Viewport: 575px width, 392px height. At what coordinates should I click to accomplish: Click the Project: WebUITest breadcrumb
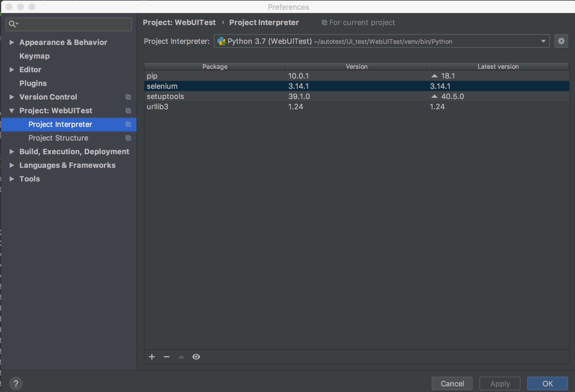(x=179, y=22)
